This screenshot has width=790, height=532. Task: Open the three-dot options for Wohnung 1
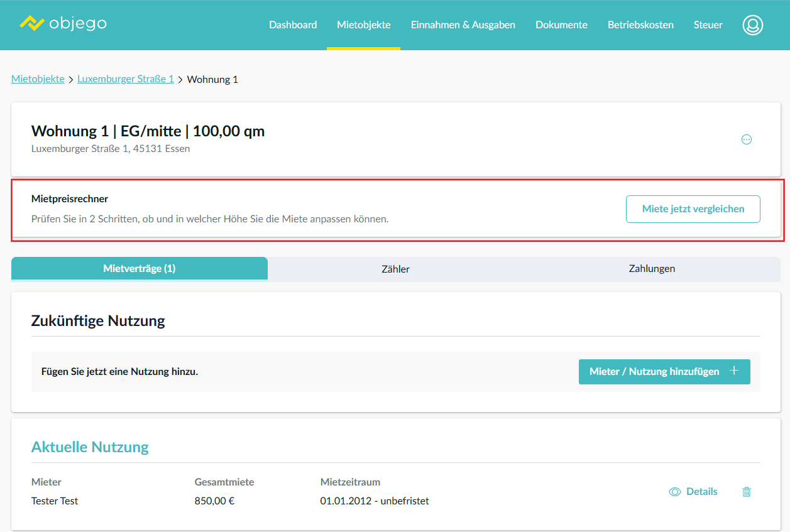746,139
